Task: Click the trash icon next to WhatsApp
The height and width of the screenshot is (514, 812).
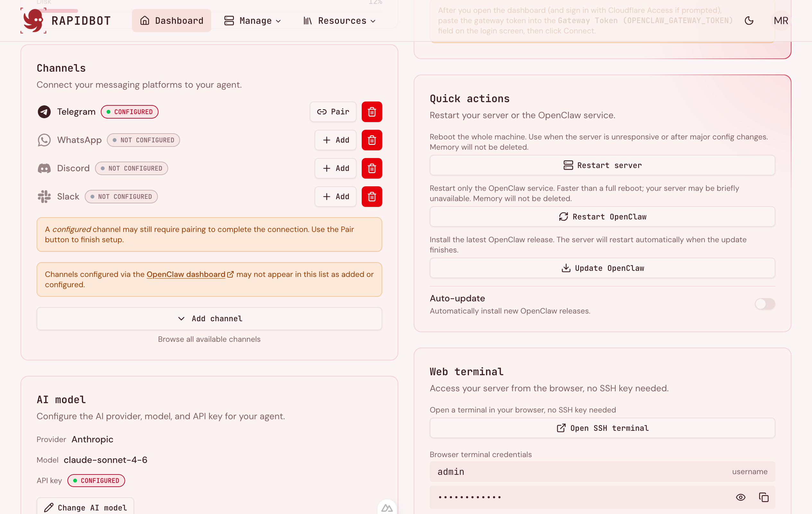Action: (x=372, y=140)
